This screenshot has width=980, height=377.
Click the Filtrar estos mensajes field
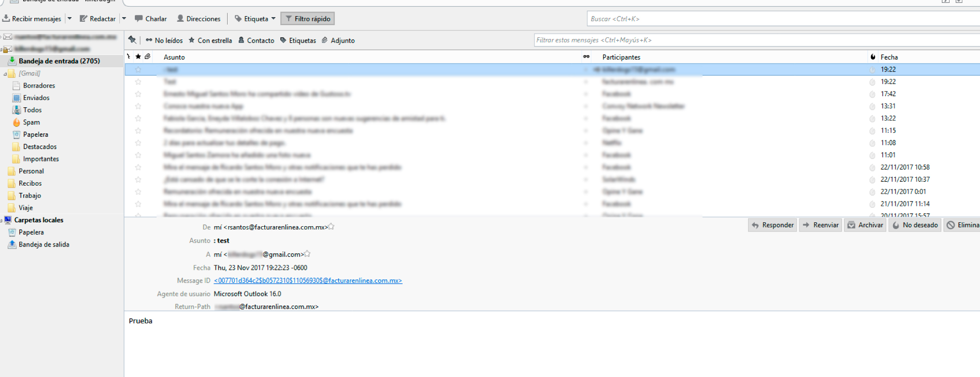click(757, 40)
